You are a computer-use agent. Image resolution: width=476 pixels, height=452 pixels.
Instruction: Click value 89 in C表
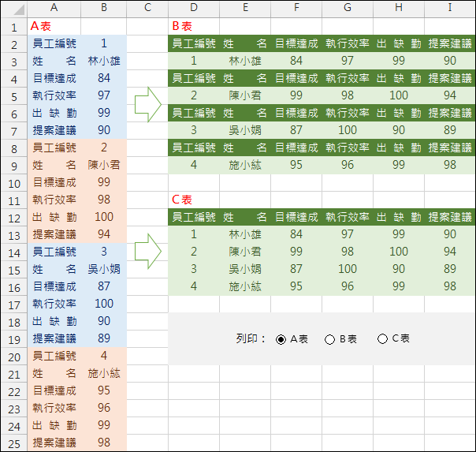click(450, 269)
